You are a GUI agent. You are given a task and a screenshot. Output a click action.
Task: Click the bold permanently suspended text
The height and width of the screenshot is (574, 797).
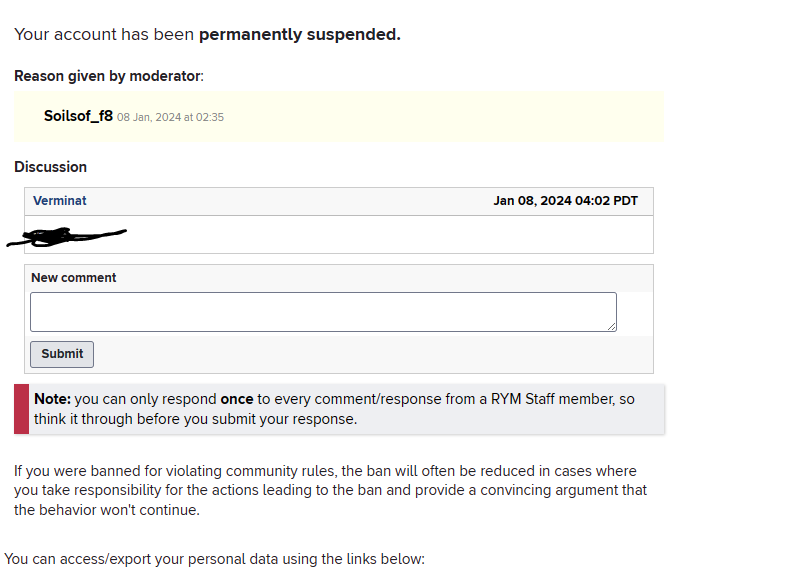pyautogui.click(x=299, y=35)
